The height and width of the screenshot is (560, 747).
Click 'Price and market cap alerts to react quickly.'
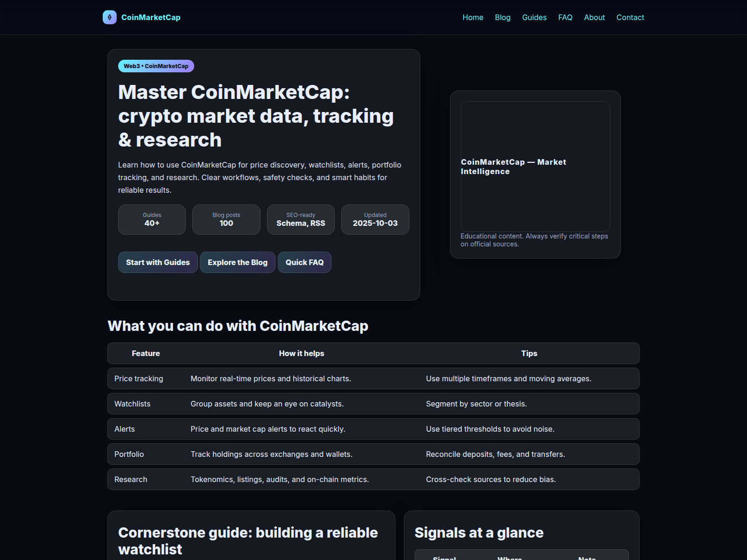tap(268, 429)
